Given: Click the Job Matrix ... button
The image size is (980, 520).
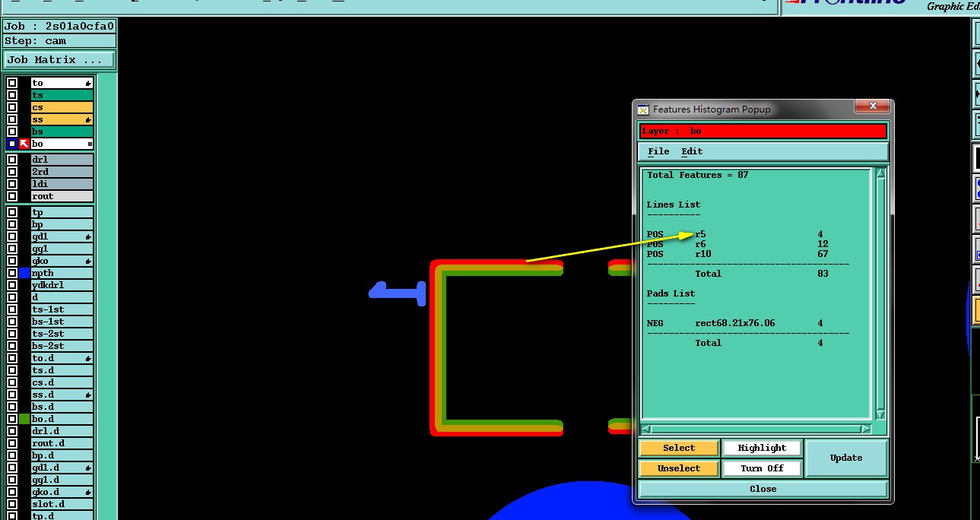Looking at the screenshot, I should 59,59.
